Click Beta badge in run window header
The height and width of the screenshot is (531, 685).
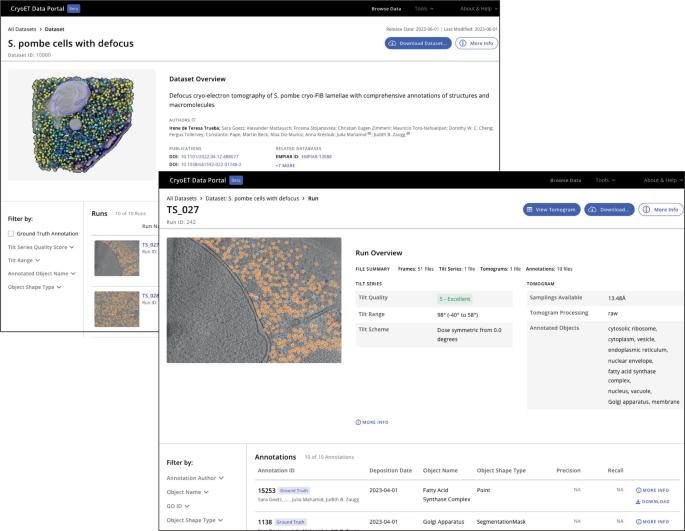(236, 180)
